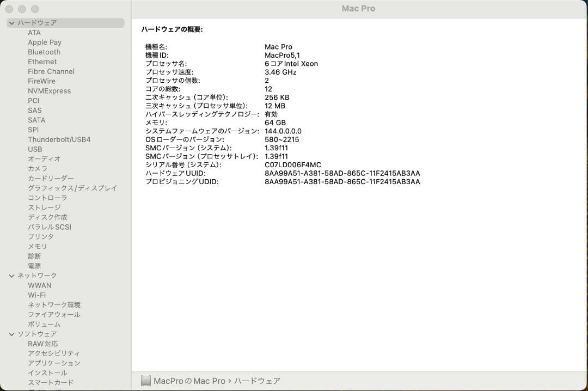Click the green zoom window button
This screenshot has height=391, width=588.
pyautogui.click(x=35, y=9)
